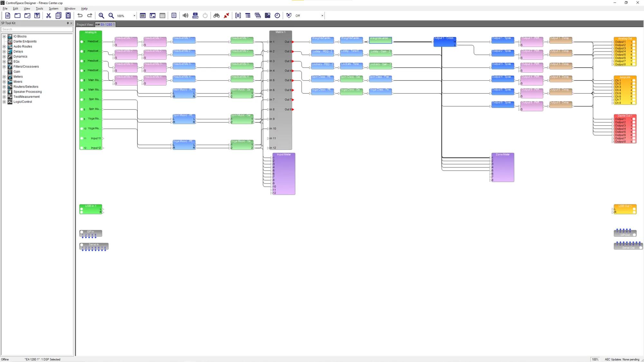Select the EX-1280 1 tab
Viewport: 644px width, 362px height.
coord(105,24)
